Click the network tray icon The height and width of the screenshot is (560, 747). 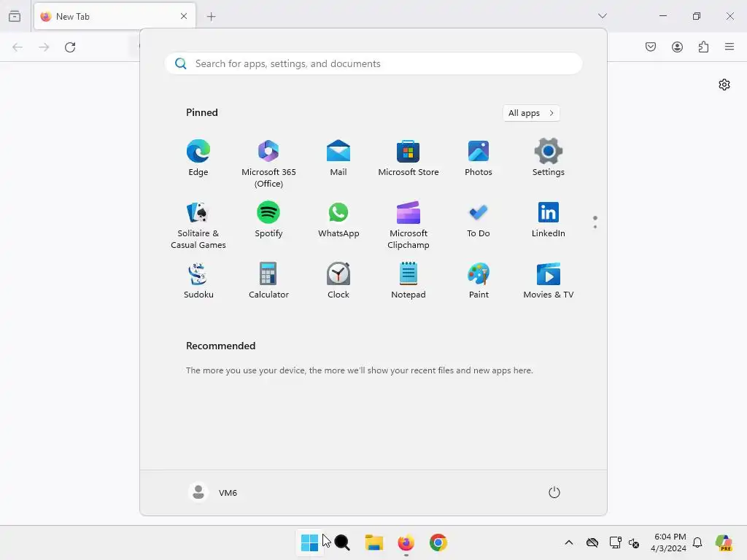click(615, 542)
